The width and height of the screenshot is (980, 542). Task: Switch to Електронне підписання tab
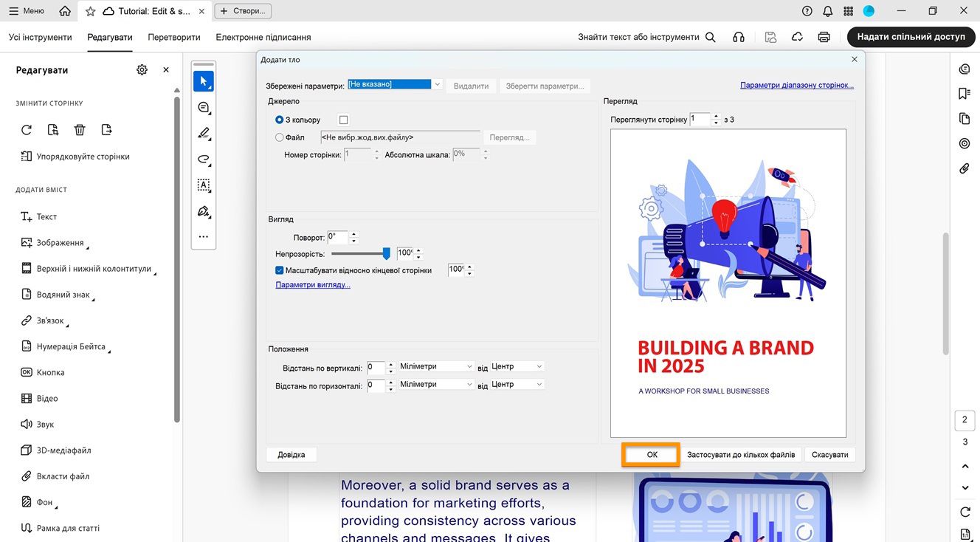click(x=263, y=37)
